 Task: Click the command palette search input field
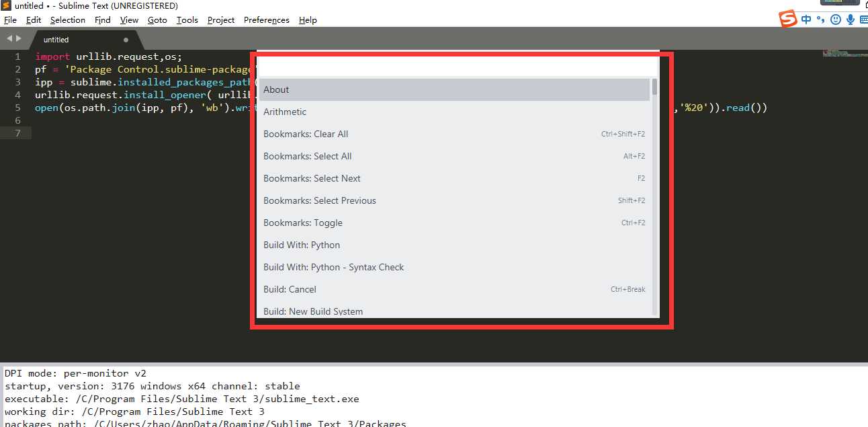tap(457, 66)
